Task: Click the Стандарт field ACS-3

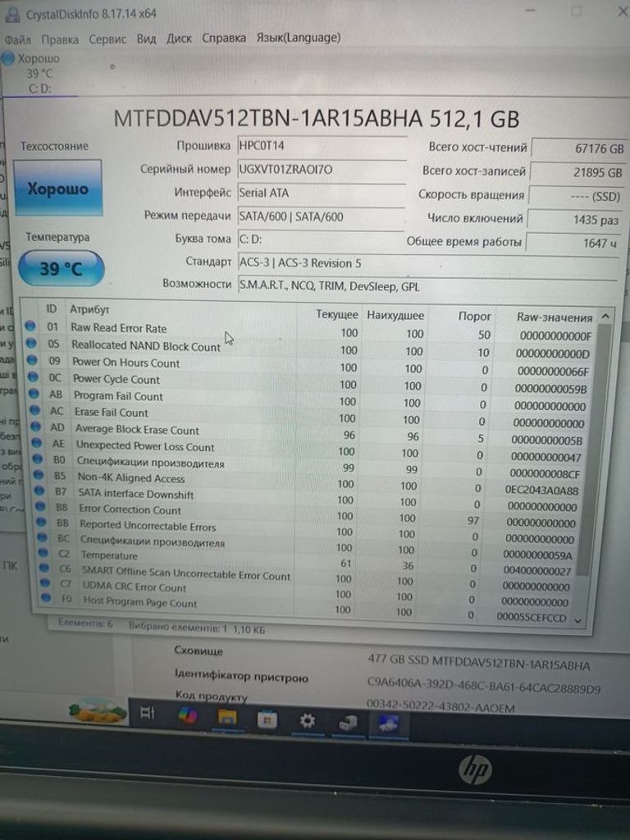Action: tap(427, 263)
